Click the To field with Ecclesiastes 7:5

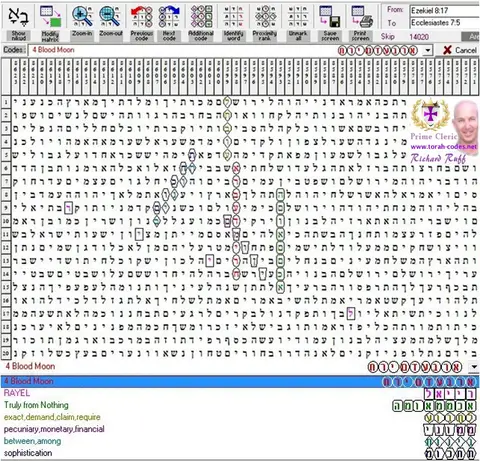tap(445, 23)
